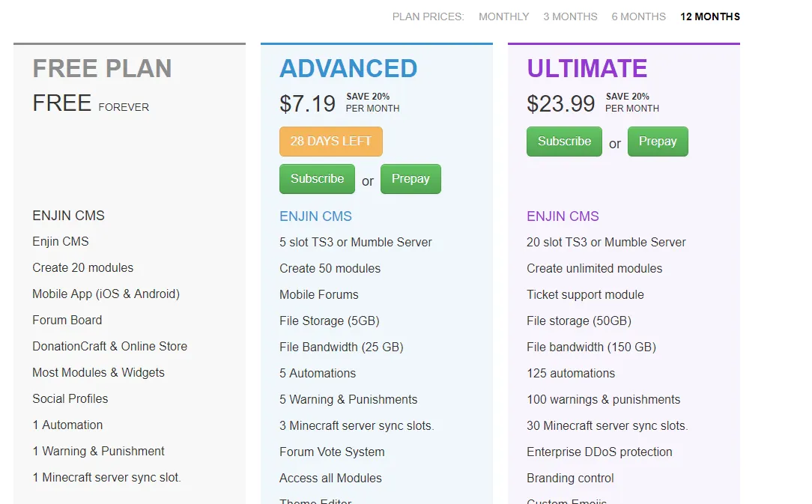812x504 pixels.
Task: Click the orange 28 Days Left button
Action: [330, 142]
